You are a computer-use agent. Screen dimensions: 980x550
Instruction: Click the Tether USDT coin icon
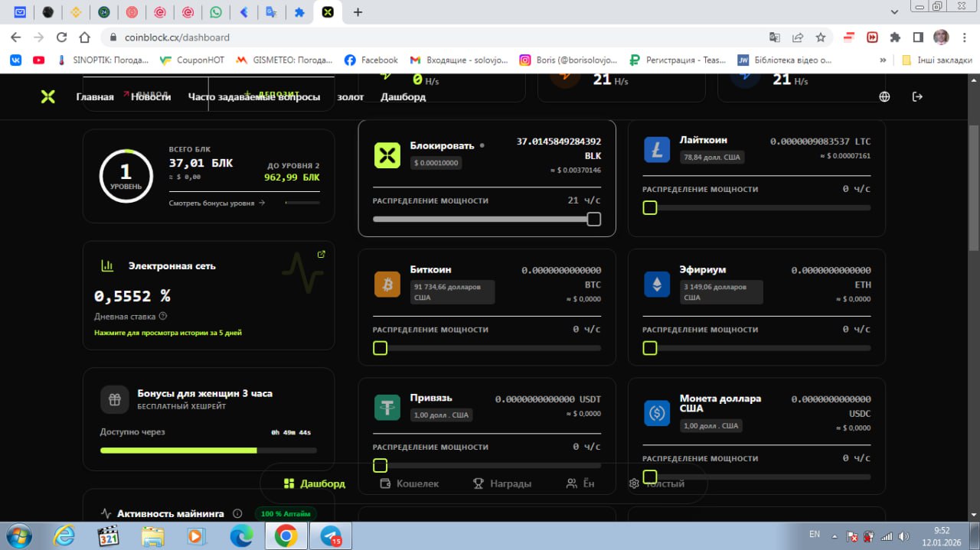click(387, 407)
